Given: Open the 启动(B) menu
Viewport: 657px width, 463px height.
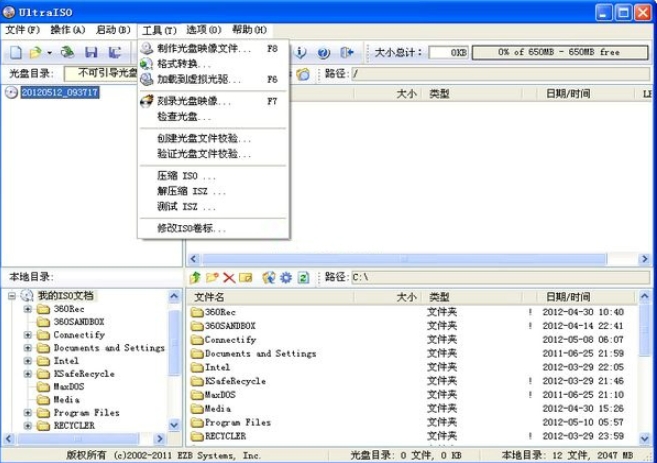Looking at the screenshot, I should [x=113, y=30].
